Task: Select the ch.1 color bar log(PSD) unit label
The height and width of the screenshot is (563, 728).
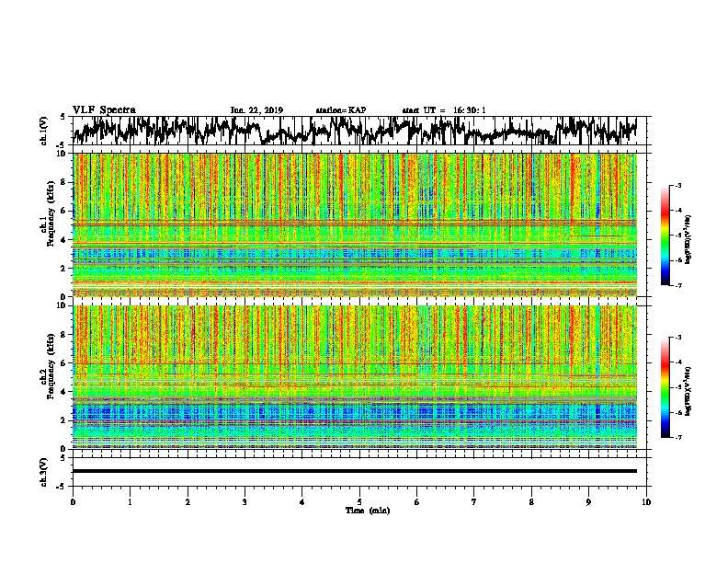Action: 688,239
